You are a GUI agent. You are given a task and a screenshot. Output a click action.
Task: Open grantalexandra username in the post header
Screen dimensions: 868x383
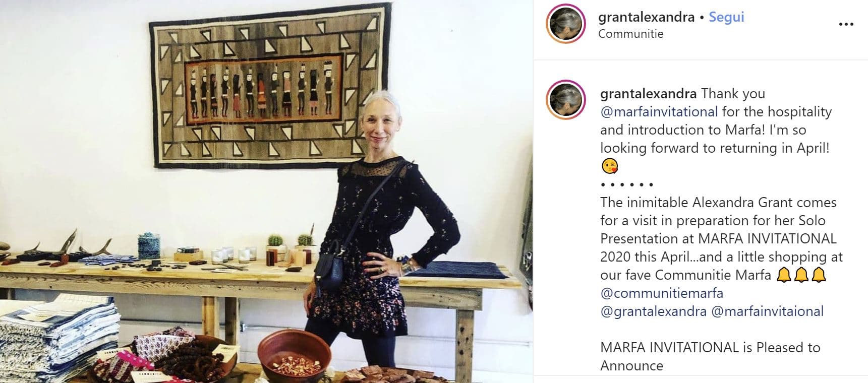646,17
